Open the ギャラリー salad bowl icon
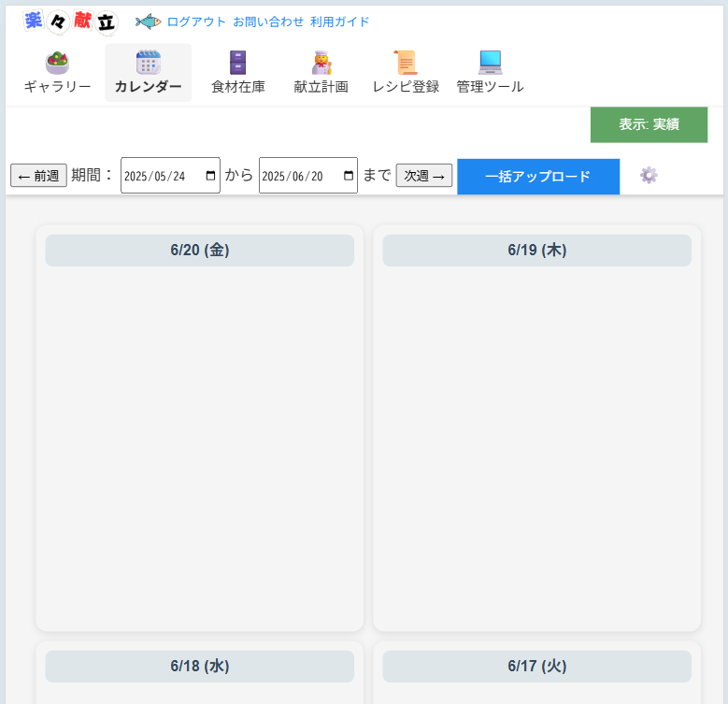This screenshot has height=704, width=728. click(57, 63)
